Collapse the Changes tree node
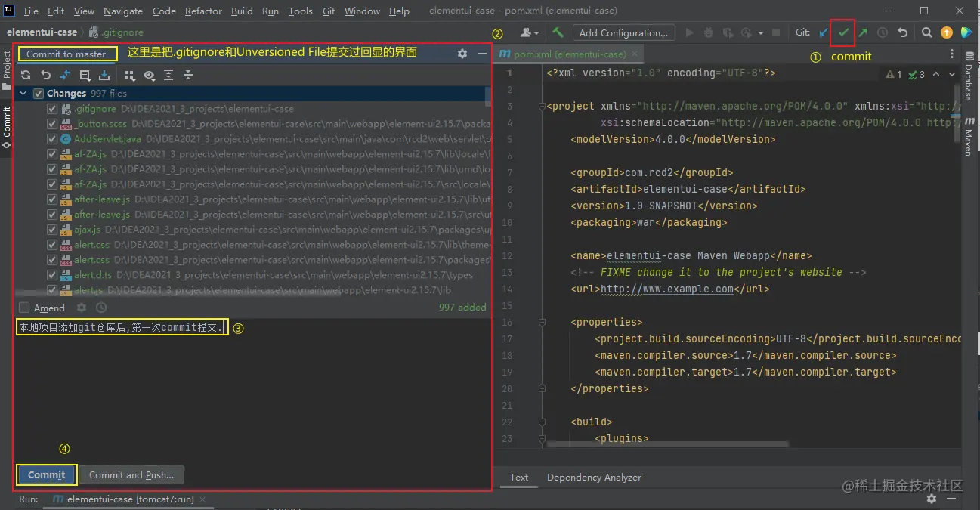The width and height of the screenshot is (980, 510). tap(23, 94)
